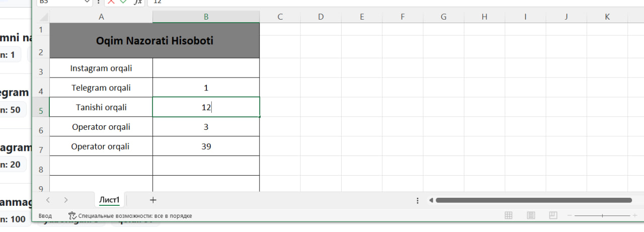Screen dimensions: 644x232
Task: Confirm the entry with the green checkmark
Action: click(x=123, y=2)
